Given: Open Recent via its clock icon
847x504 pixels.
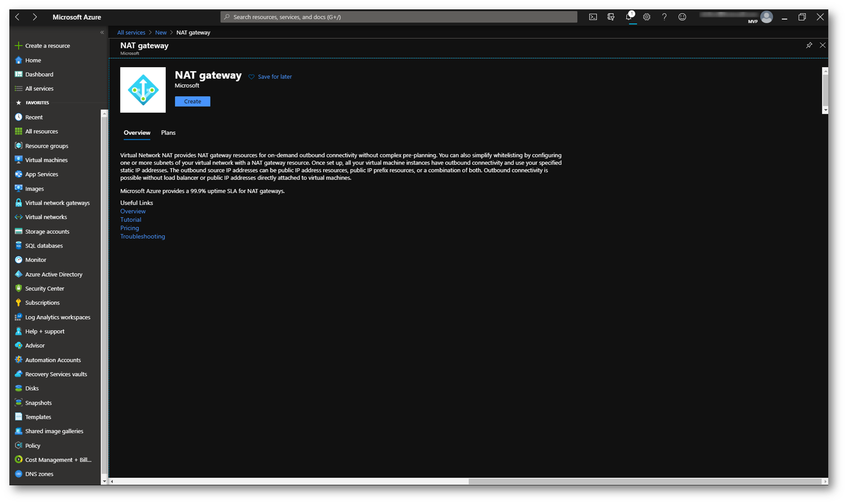Looking at the screenshot, I should pos(18,117).
